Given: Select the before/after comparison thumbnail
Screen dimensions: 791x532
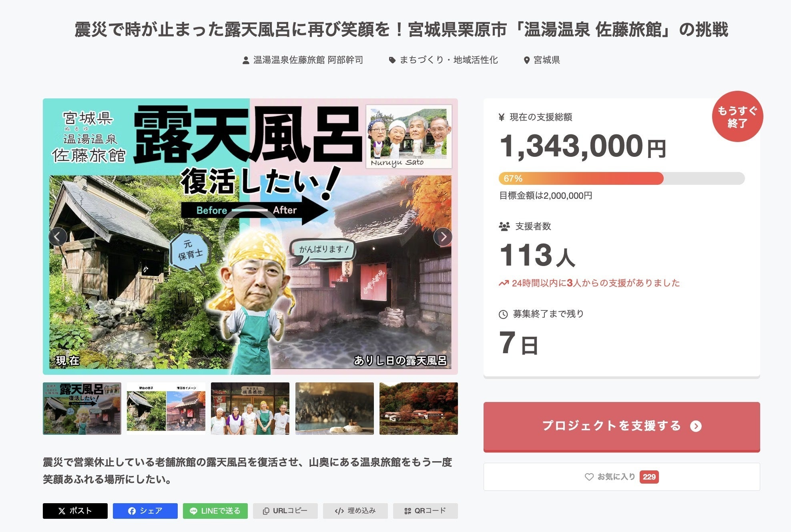Looking at the screenshot, I should tap(166, 408).
